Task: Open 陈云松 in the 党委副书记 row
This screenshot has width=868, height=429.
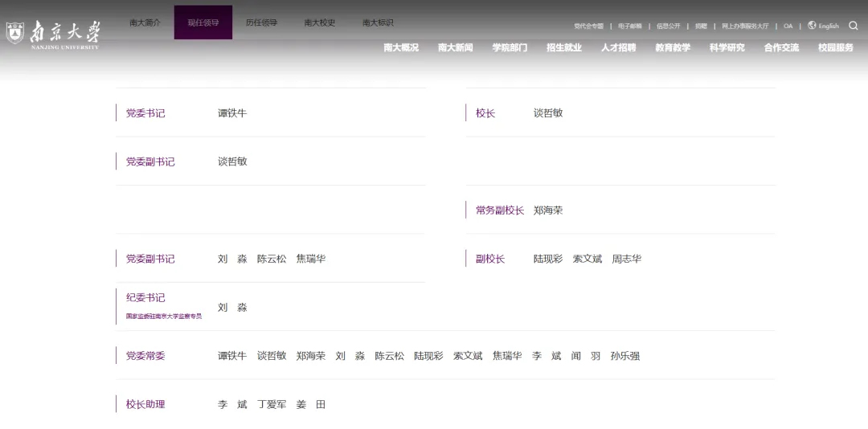Action: 272,259
